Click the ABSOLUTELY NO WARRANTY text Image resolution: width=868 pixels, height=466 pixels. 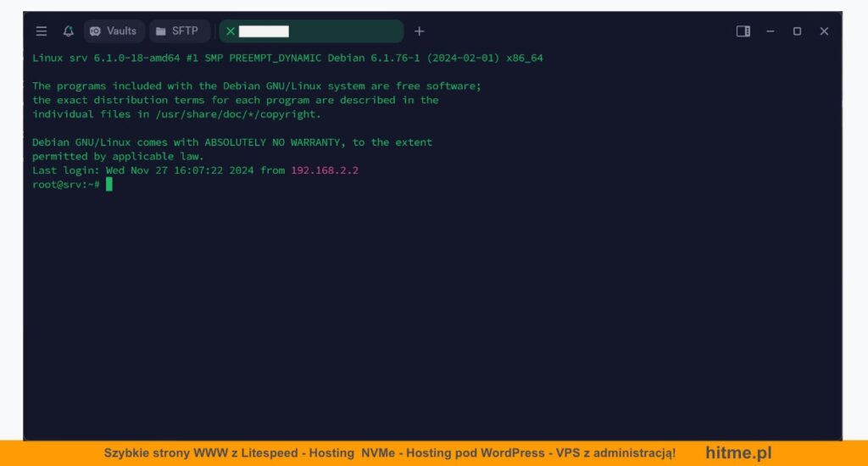[x=272, y=142]
